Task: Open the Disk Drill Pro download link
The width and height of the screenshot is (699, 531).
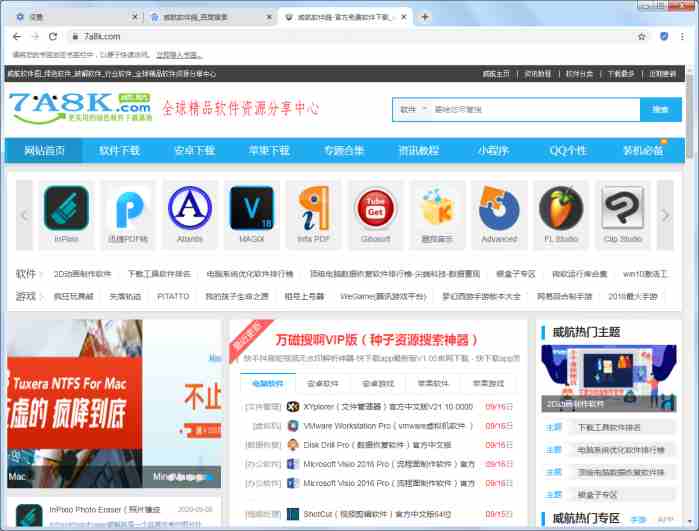Action: (x=377, y=445)
